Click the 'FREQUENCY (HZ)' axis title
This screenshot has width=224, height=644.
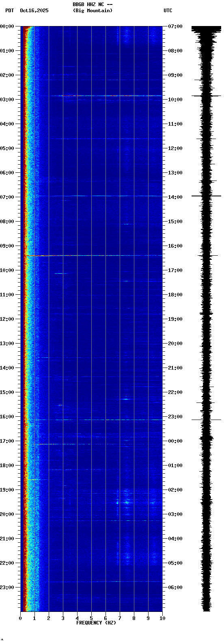click(96, 623)
